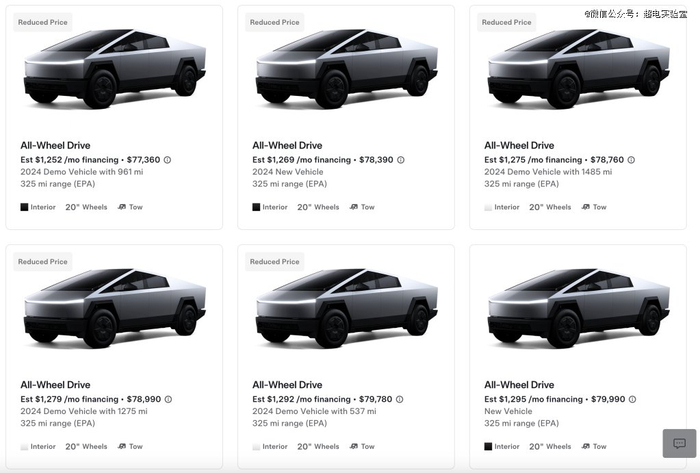
Task: Open info icon beside $79,990 price
Action: coord(632,399)
